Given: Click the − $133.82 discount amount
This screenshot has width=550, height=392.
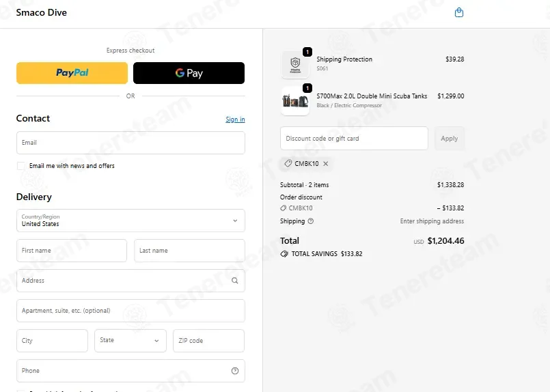Looking at the screenshot, I should pos(450,208).
